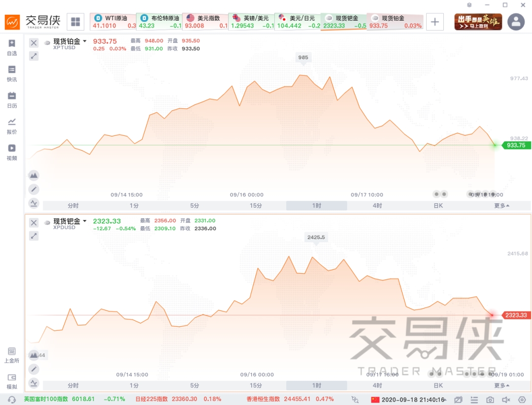Image resolution: width=532 pixels, height=405 pixels.
Task: Open the 上金所 sidebar icon
Action: tap(12, 355)
